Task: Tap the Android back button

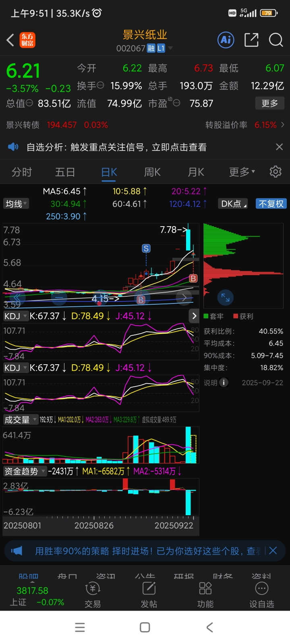Action: (209, 627)
